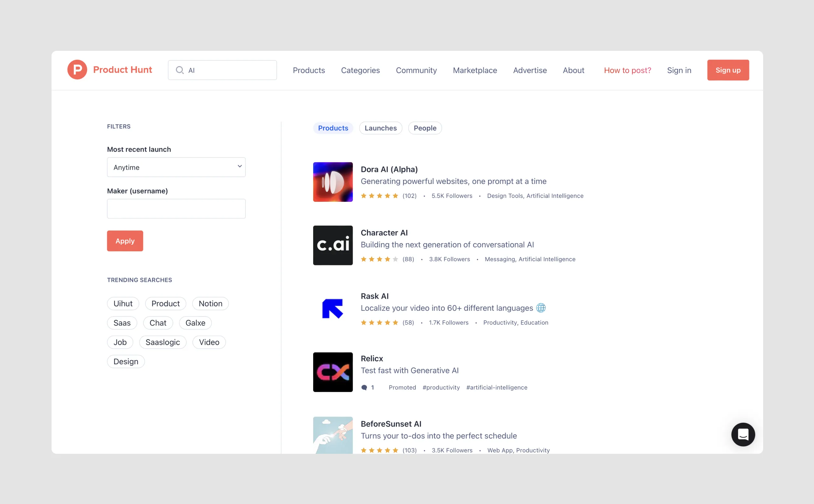Open the Character AI c.ai logo
Screen dimensions: 814x504
333,245
